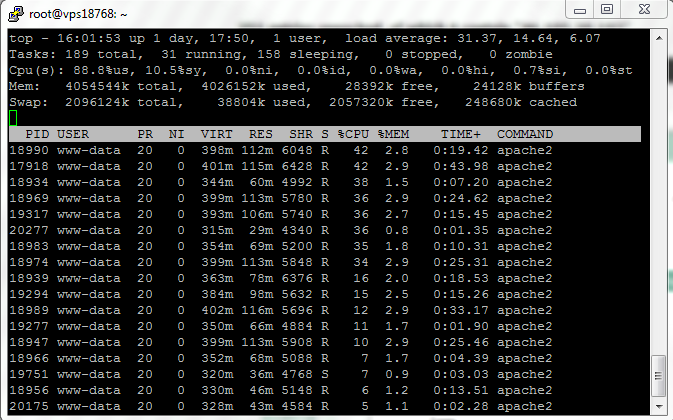
Task: Click the scrollbar up arrow
Action: click(x=659, y=38)
